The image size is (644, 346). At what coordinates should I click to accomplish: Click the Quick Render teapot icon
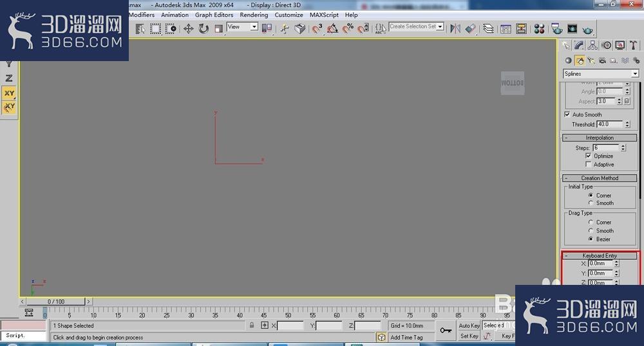click(588, 30)
